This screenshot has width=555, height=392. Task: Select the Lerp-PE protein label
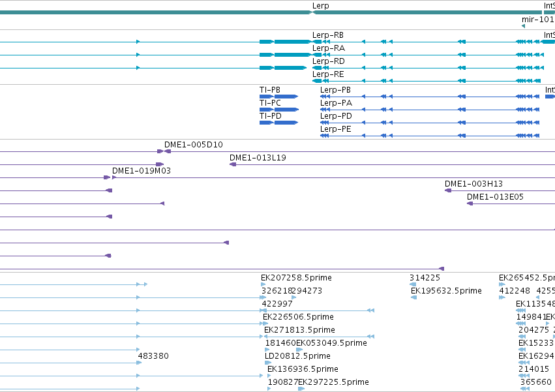coord(336,129)
